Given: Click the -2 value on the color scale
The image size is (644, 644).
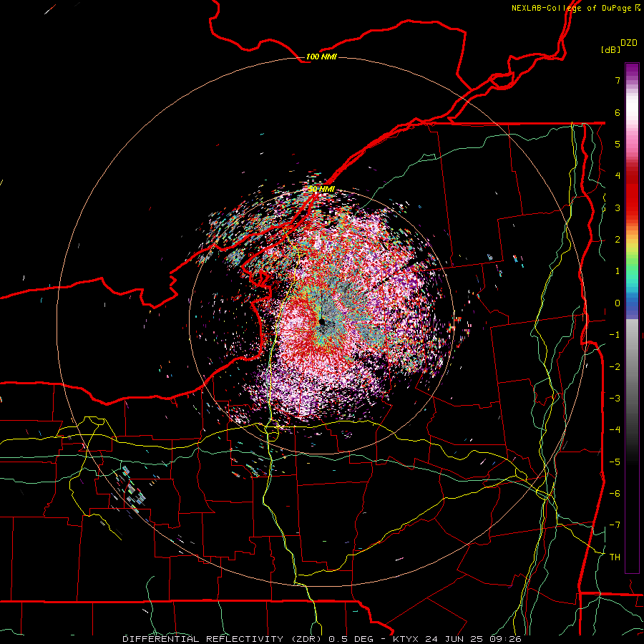Looking at the screenshot, I should click(x=615, y=367).
